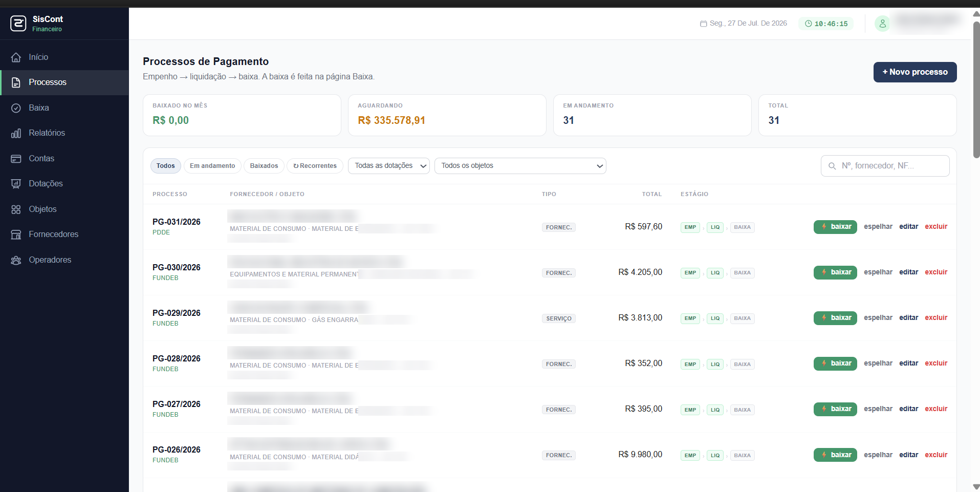Click the Aguardando R$ 335.578,91 card
This screenshot has width=980, height=492.
tap(447, 115)
